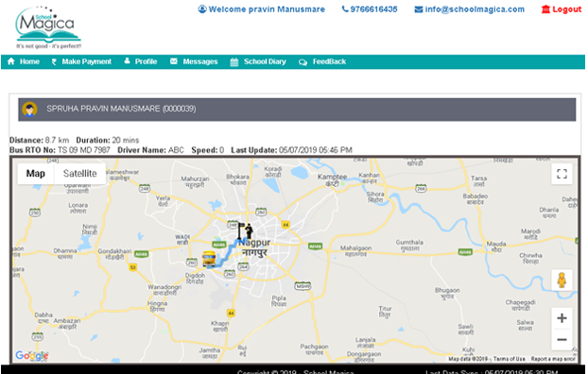
Task: Click the home icon in navigation bar
Action: 11,61
